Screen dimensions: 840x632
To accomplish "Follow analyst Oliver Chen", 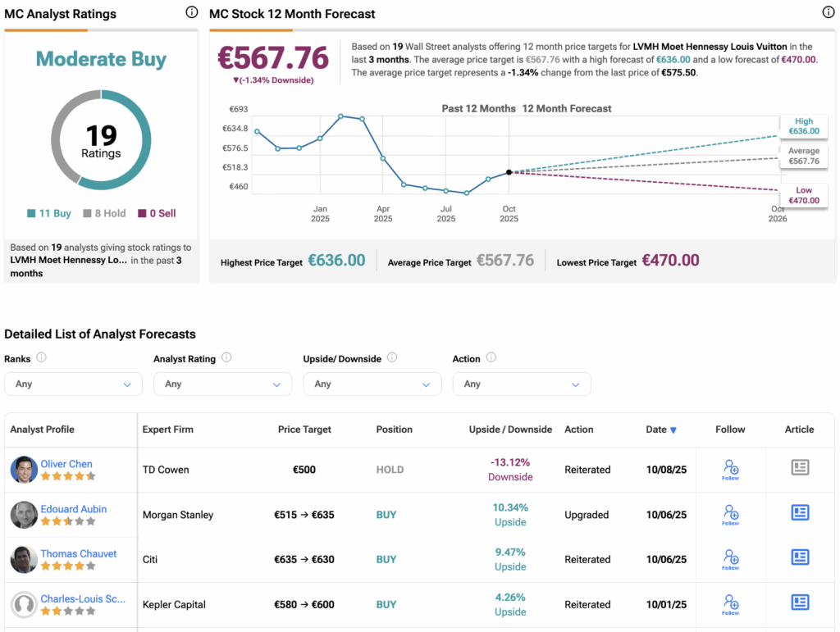I will click(730, 470).
